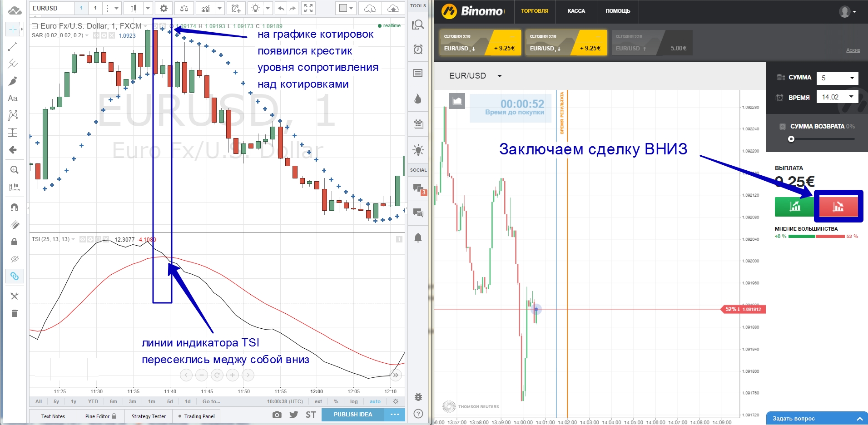868x425 pixels.
Task: Toggle drawings sync link icon
Action: [x=14, y=276]
